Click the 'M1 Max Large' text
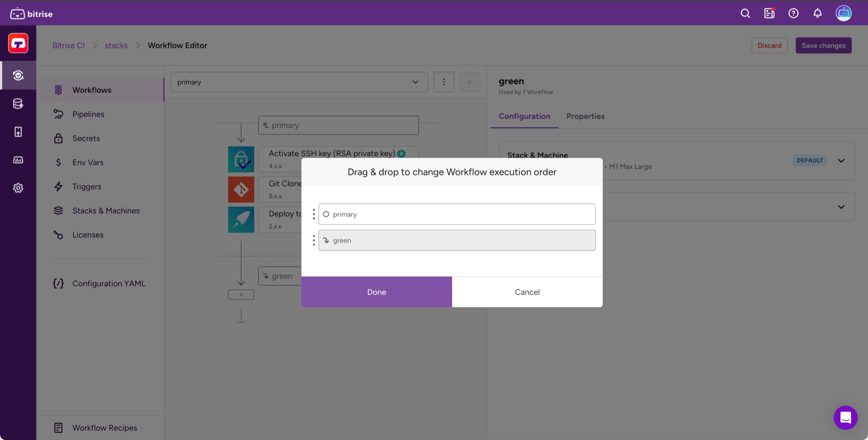 coord(630,166)
